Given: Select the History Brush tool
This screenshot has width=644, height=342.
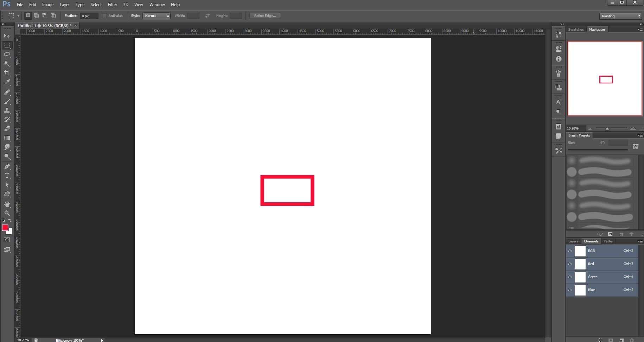Looking at the screenshot, I should (7, 120).
